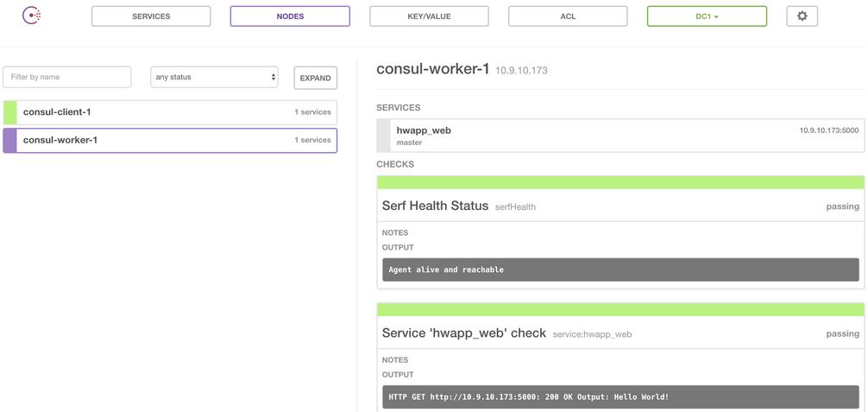868x412 pixels.
Task: Click the Serf Health Status check header
Action: click(435, 206)
